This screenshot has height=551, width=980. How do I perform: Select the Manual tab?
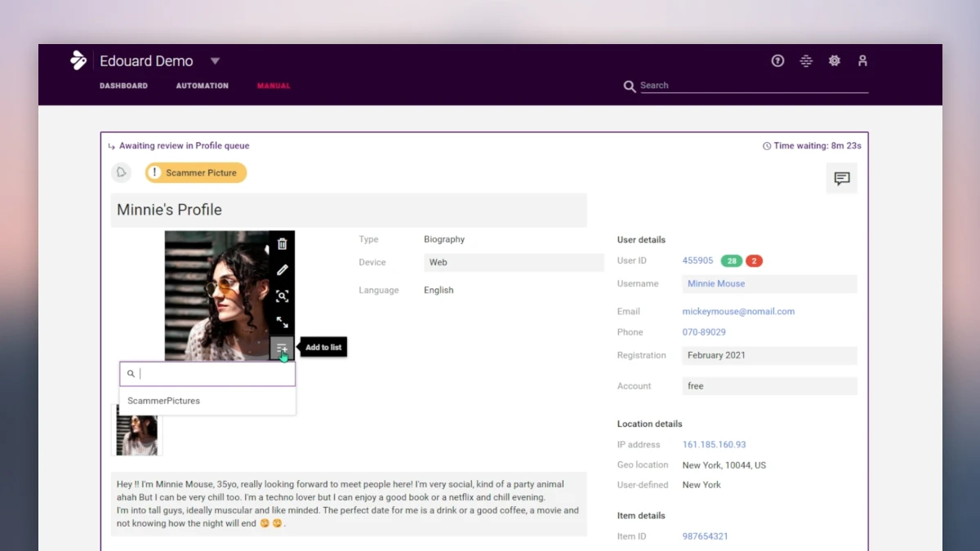tap(274, 86)
